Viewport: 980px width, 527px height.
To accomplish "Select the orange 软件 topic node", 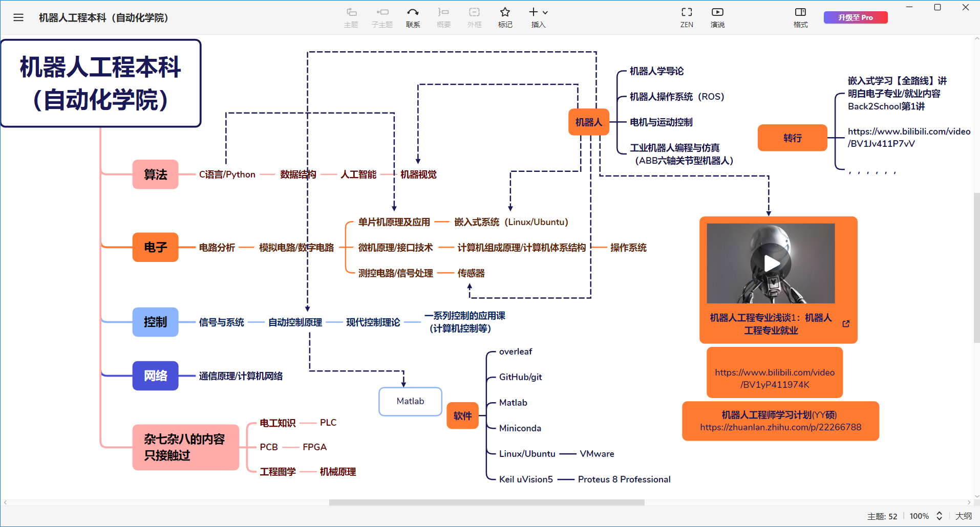I will (x=462, y=415).
